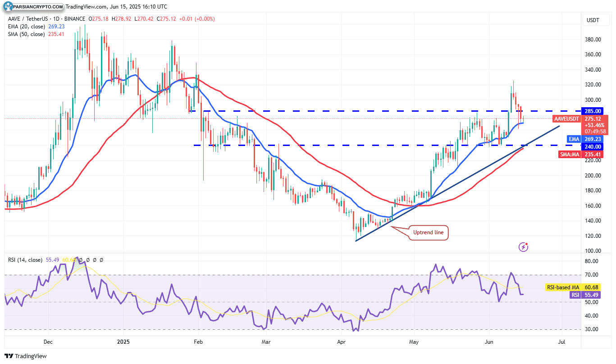
Task: Click the Uptrend line callout label
Action: pyautogui.click(x=428, y=233)
